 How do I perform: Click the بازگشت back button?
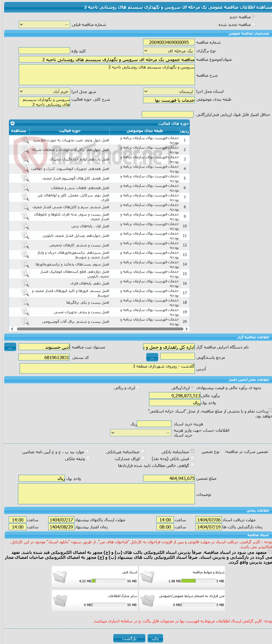pos(129,638)
